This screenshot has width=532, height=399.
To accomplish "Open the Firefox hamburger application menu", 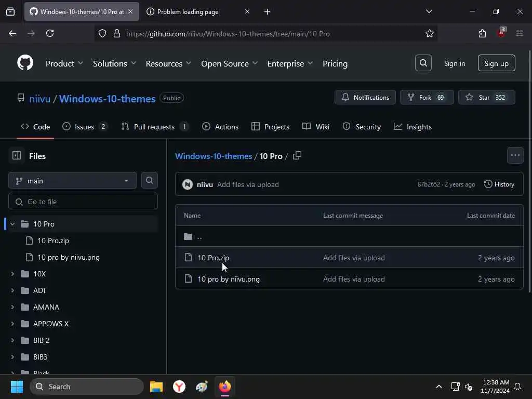I will [x=519, y=33].
